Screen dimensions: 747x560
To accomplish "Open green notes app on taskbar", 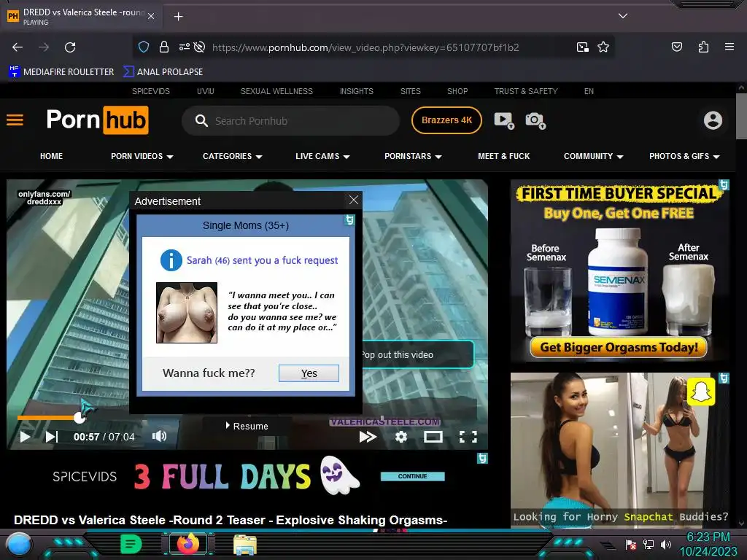I will (131, 544).
